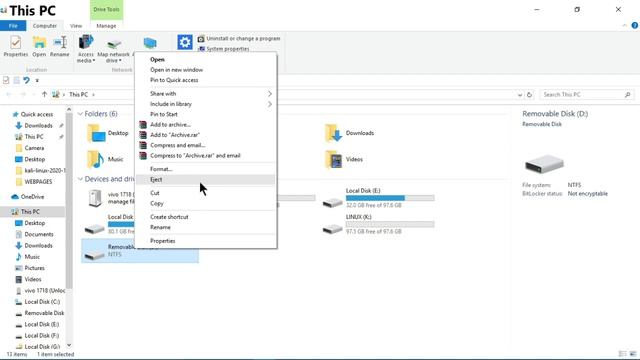Open the quick access toolbar dropdown
640x360 pixels.
pyautogui.click(x=37, y=80)
